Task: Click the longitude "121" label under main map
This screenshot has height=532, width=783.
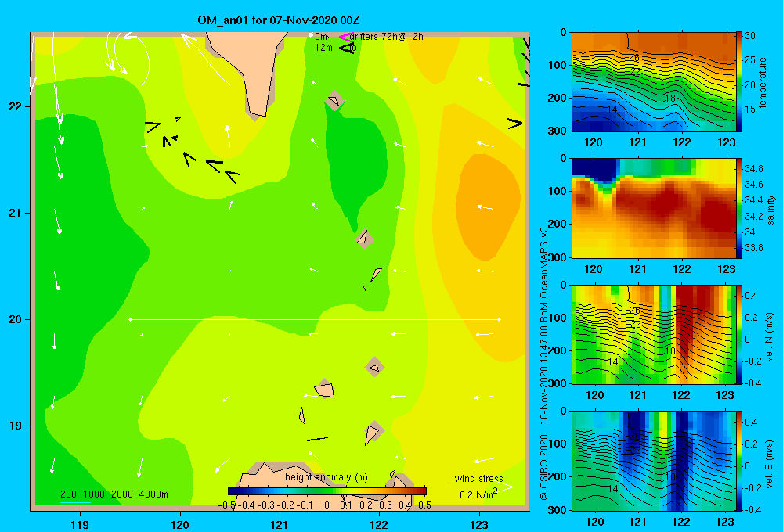Action: (x=280, y=524)
